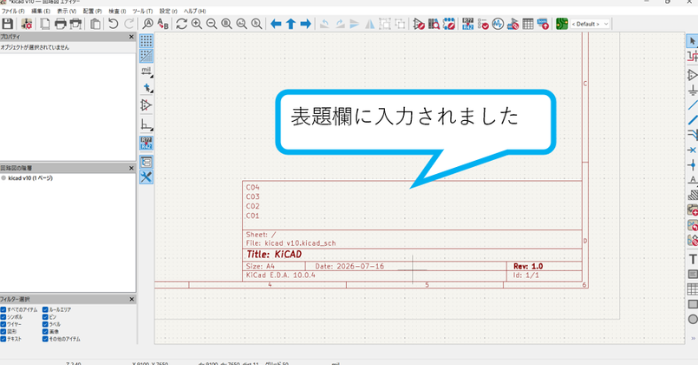The height and width of the screenshot is (365, 698).
Task: Open the 配置 (Place) menu
Action: 92,11
